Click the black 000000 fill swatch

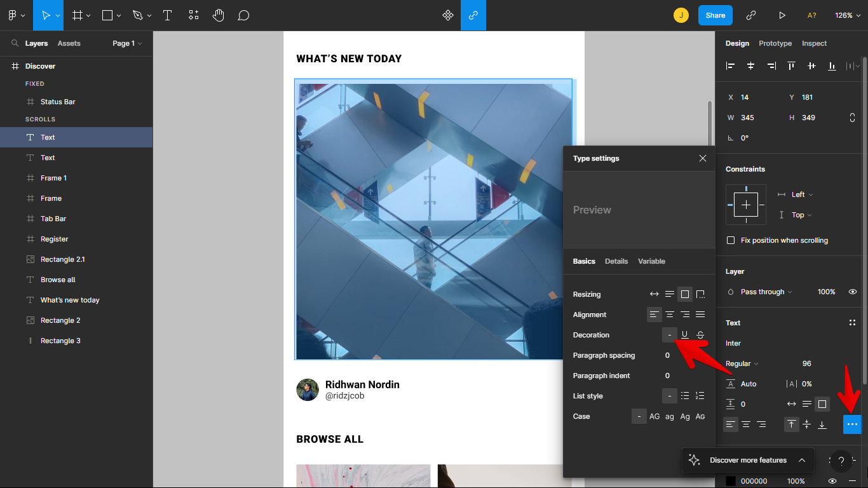731,481
